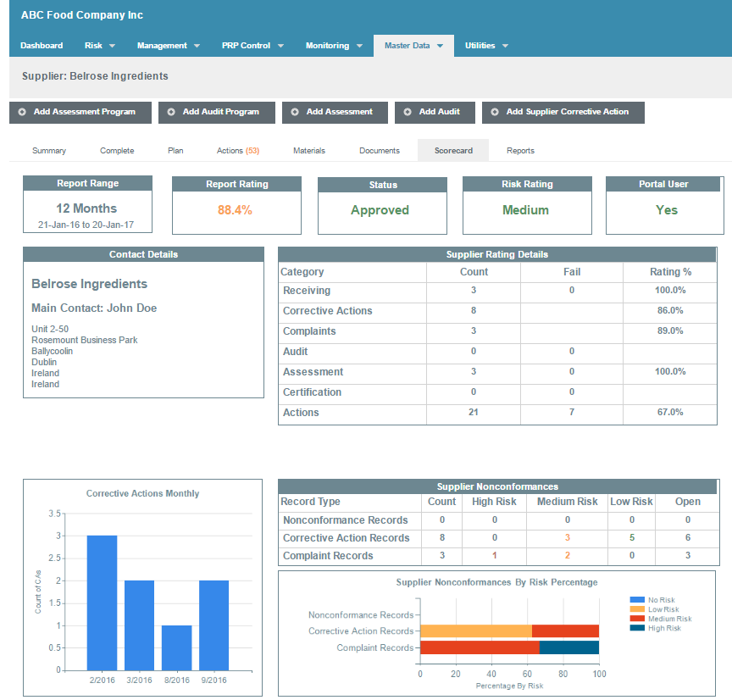The image size is (732, 700).
Task: Click the low risk segment of Corrective Action Records bar
Action: (476, 631)
